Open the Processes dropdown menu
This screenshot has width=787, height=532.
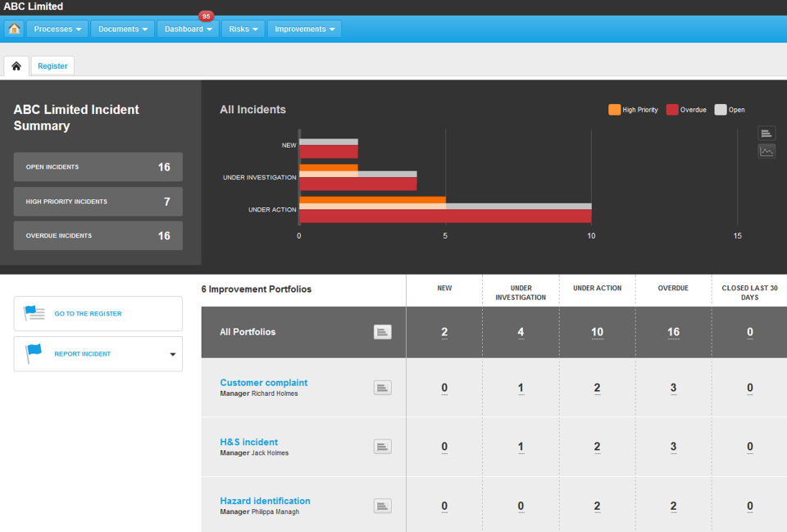[57, 28]
